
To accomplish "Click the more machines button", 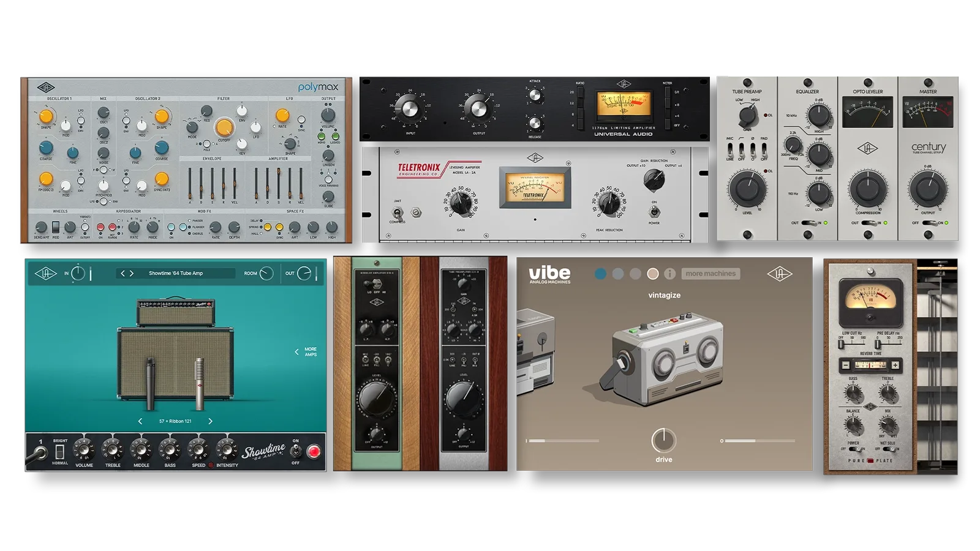I will pos(710,274).
